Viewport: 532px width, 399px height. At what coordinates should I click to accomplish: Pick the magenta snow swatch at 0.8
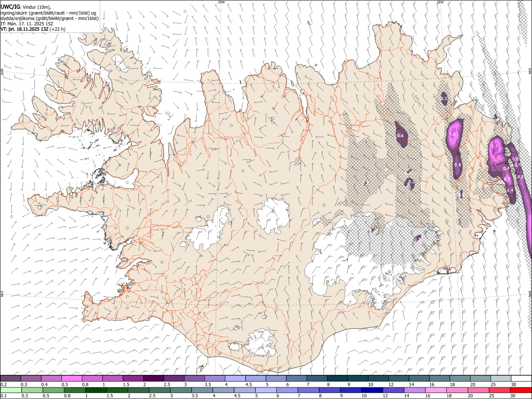[92, 378]
